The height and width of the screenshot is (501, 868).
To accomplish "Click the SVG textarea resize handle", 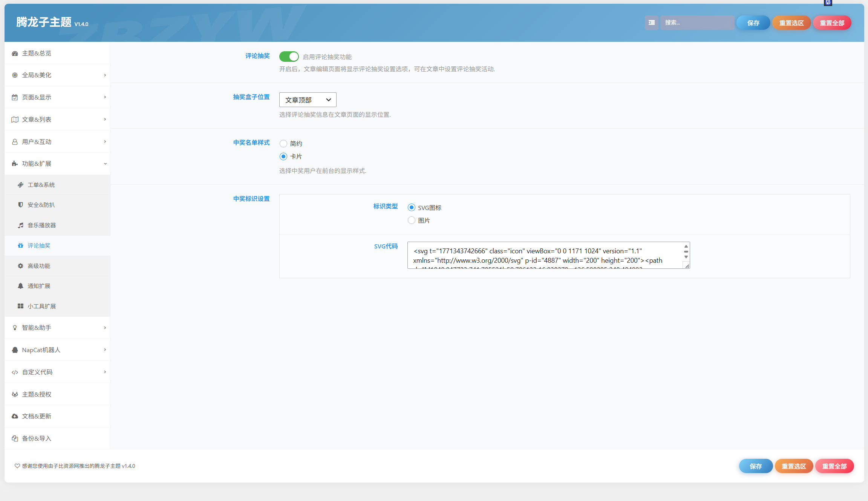I will pyautogui.click(x=687, y=266).
